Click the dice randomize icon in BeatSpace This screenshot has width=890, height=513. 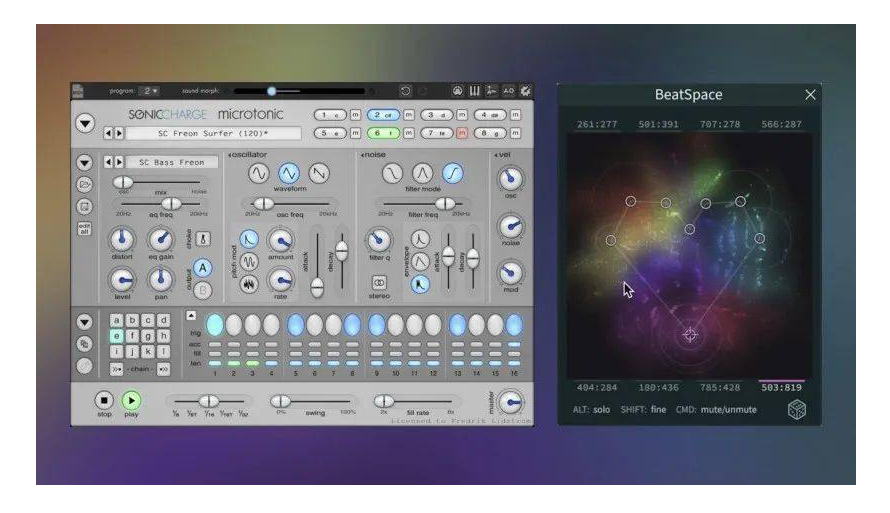[797, 409]
